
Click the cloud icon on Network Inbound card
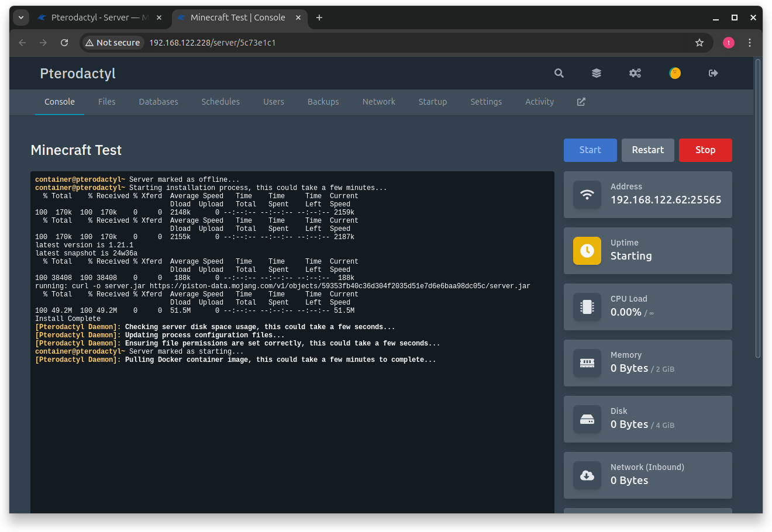point(587,475)
